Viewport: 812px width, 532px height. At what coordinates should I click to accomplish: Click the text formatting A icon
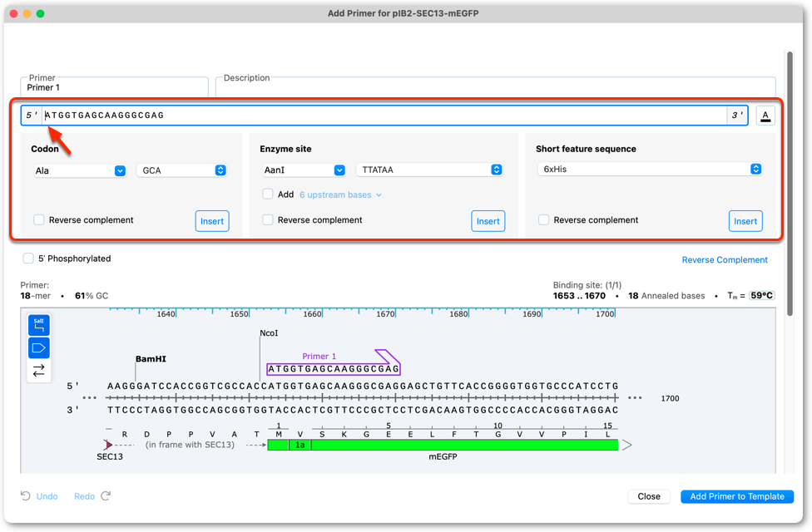coord(765,116)
